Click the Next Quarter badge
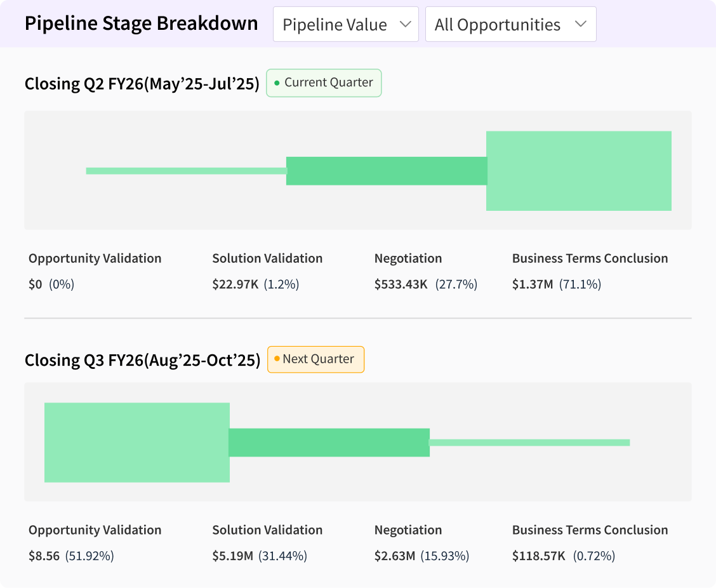Image resolution: width=716 pixels, height=588 pixels. (315, 359)
